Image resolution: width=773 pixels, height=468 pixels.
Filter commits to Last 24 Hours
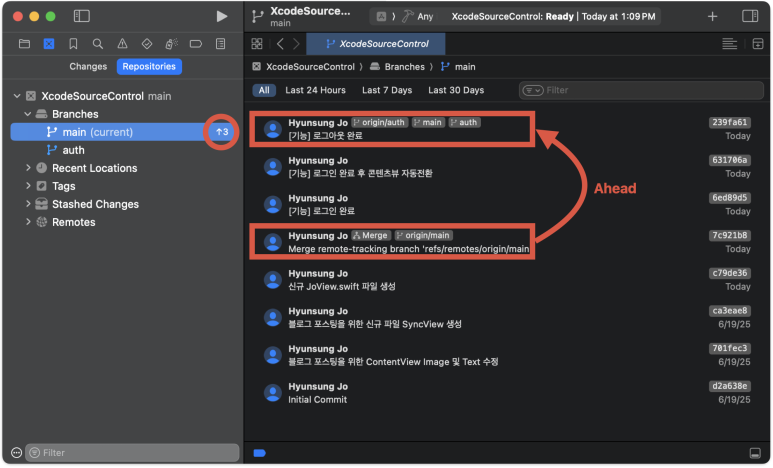[316, 90]
